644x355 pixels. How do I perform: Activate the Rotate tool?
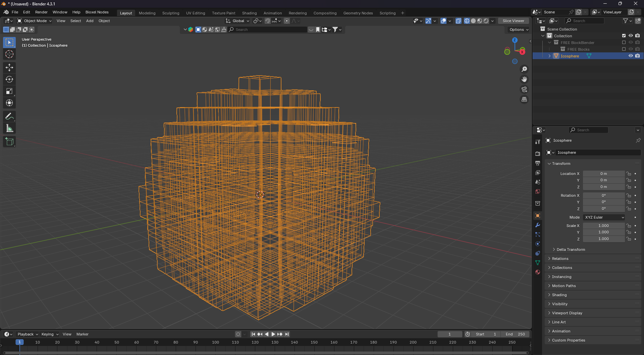9,79
